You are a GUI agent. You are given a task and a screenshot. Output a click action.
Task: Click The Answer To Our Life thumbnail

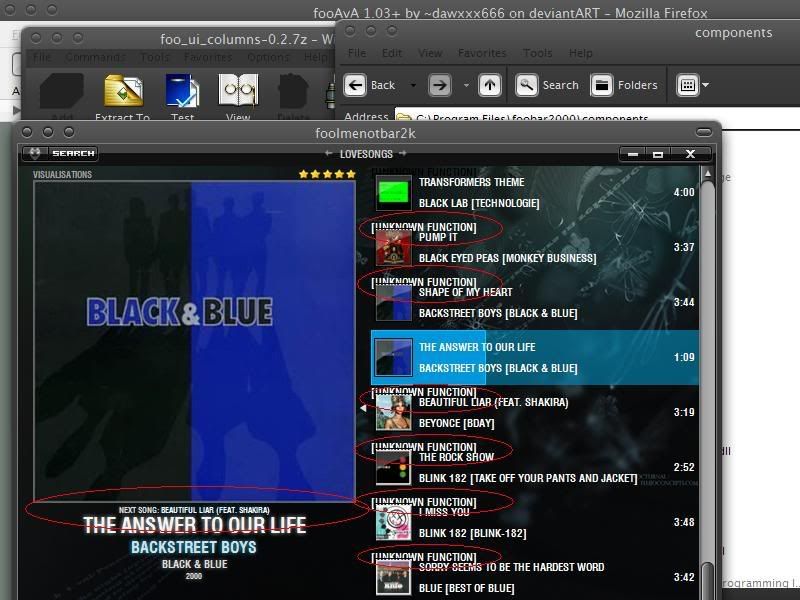pyautogui.click(x=393, y=358)
